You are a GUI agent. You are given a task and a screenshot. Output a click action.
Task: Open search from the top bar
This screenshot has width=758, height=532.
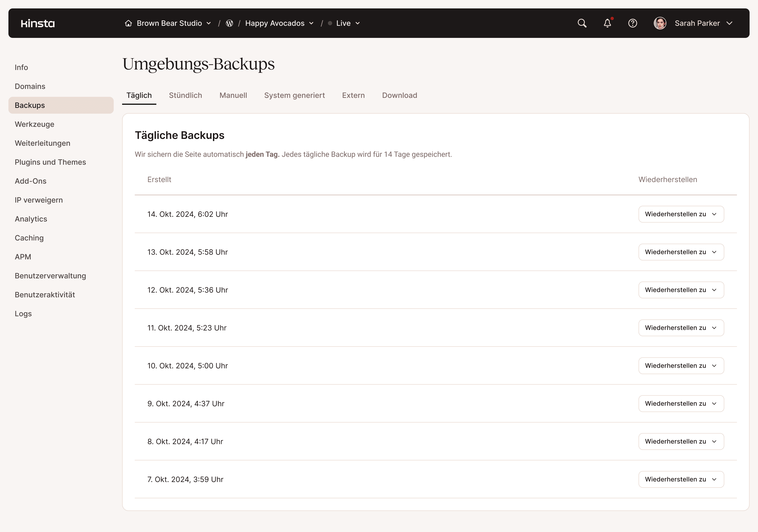582,23
